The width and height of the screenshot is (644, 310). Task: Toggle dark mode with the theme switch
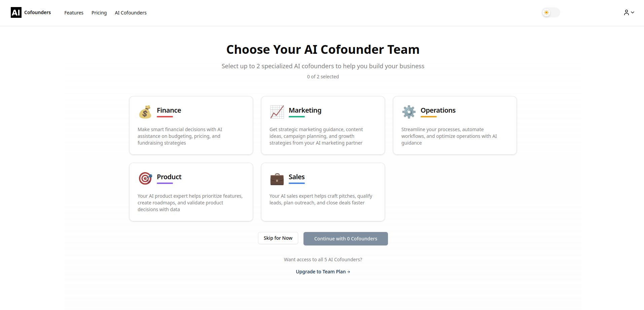(x=550, y=12)
